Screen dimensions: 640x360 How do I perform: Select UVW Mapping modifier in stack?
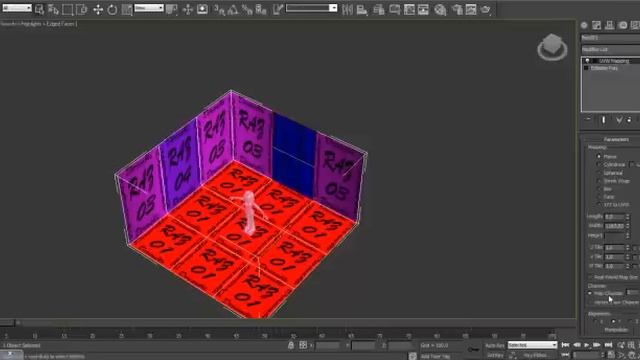pyautogui.click(x=614, y=61)
